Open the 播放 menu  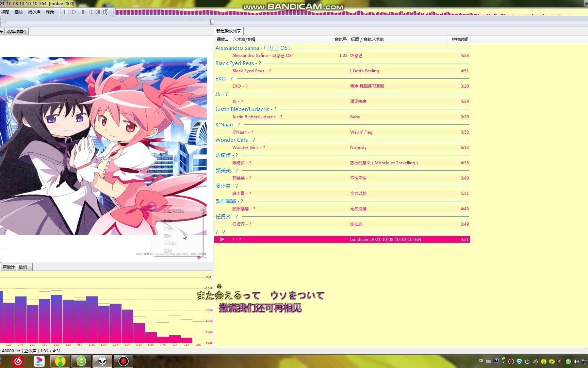click(19, 12)
